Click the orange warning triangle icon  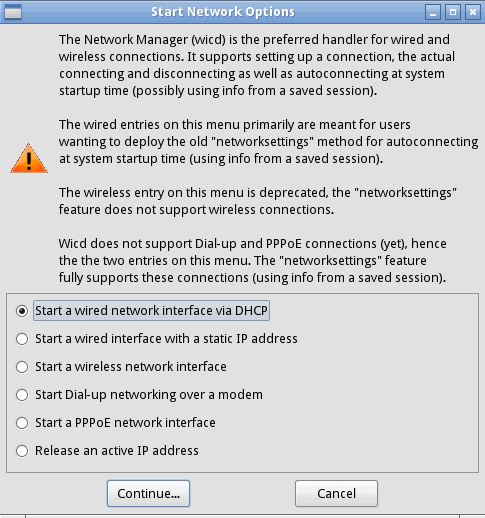pyautogui.click(x=29, y=158)
